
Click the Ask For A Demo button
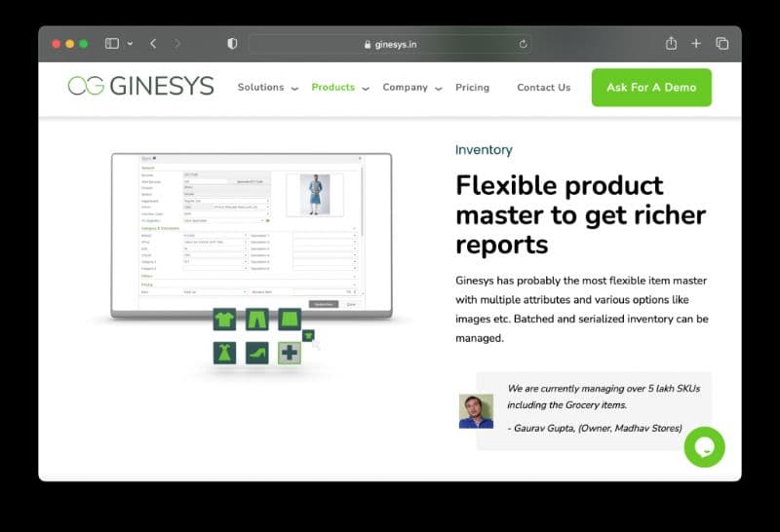coord(651,88)
